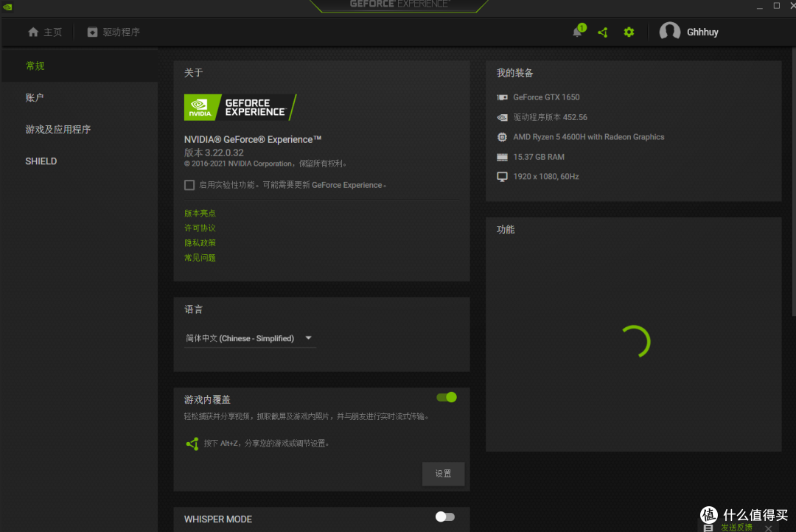
Task: Click the home icon next to 主页
Action: coord(33,32)
